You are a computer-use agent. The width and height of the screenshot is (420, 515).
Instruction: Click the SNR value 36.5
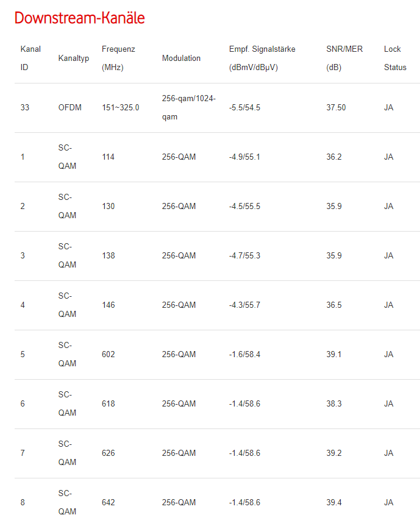(334, 305)
